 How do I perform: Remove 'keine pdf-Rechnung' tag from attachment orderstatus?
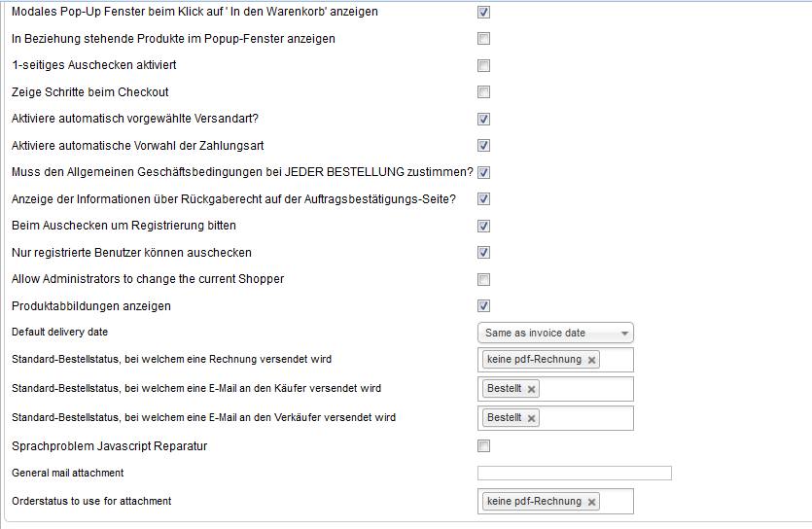click(592, 502)
